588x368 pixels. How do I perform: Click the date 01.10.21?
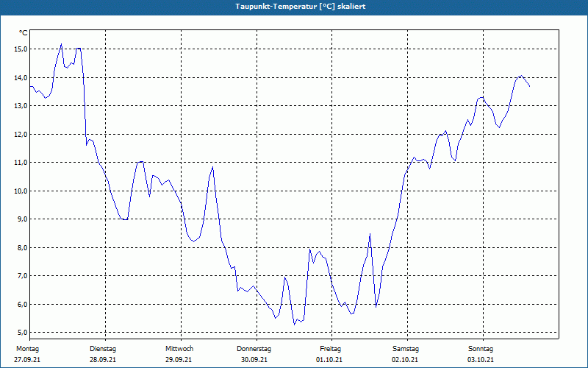coord(329,360)
